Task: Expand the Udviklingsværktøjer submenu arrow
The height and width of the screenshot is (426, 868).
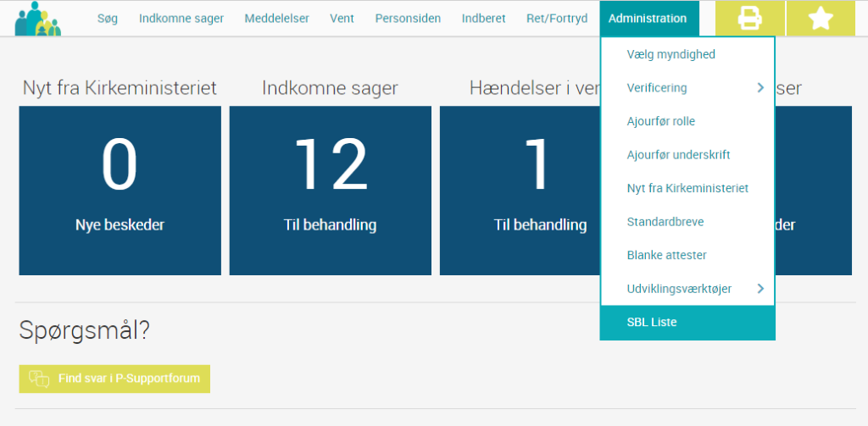Action: coord(760,288)
